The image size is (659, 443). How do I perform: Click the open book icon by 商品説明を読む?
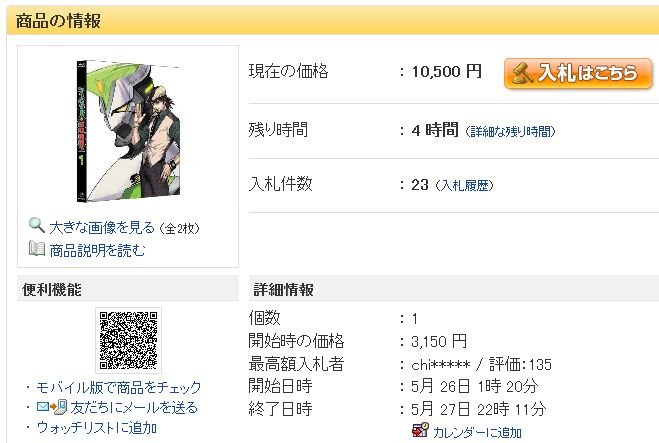point(37,248)
